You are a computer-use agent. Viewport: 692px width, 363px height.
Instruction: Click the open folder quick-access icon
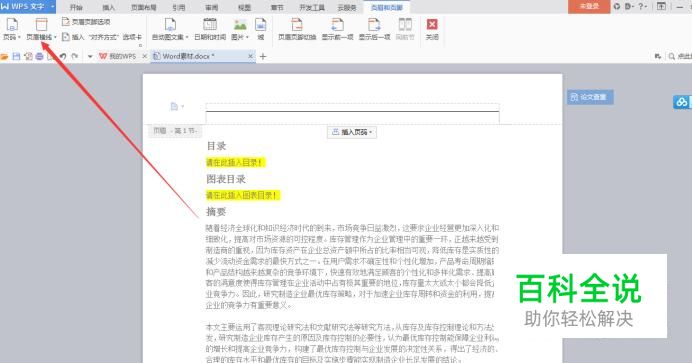click(4, 56)
